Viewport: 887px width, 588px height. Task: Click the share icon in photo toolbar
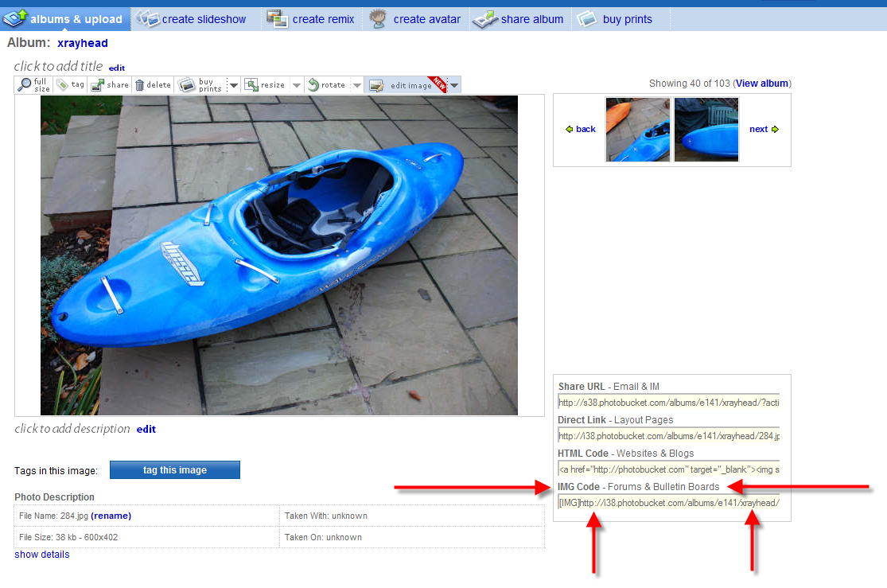tap(98, 85)
